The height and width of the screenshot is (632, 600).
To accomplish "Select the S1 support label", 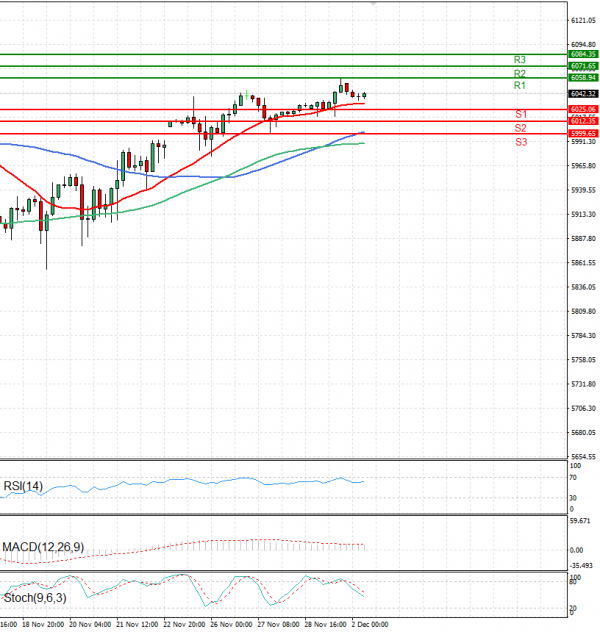I will 521,115.
